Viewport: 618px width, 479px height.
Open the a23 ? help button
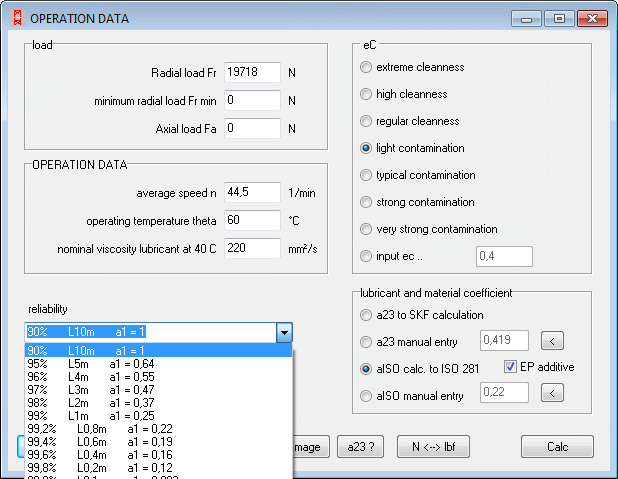click(360, 447)
